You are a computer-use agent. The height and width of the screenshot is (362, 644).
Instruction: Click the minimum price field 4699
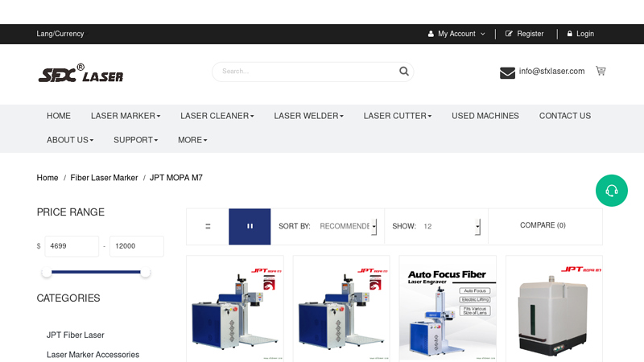72,246
